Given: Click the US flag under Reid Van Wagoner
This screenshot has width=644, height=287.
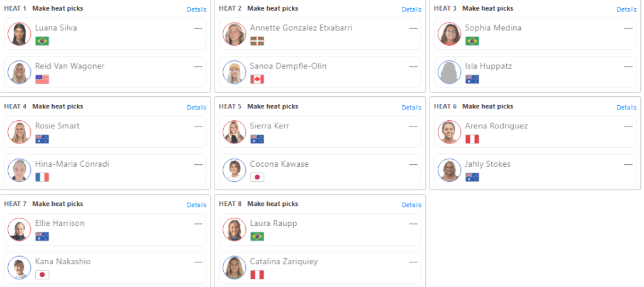Looking at the screenshot, I should 42,79.
